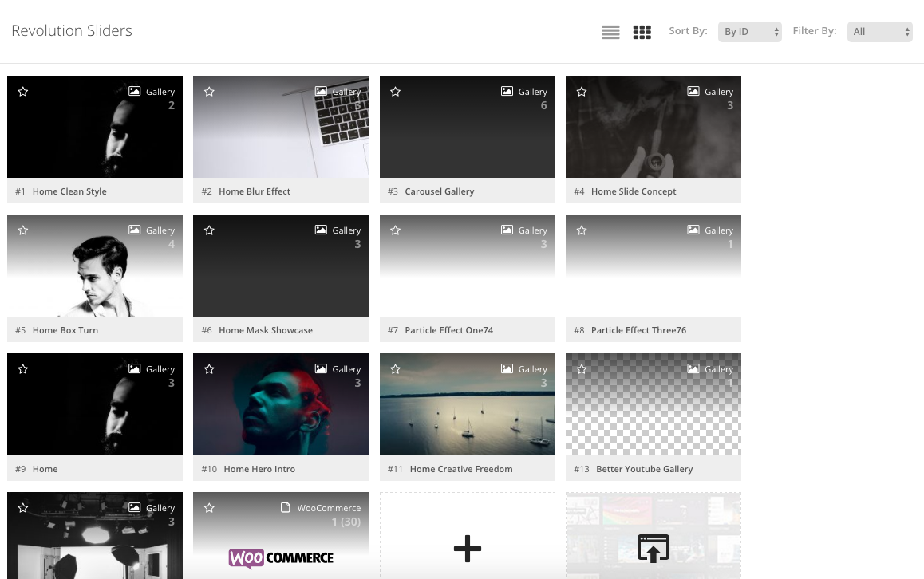Image resolution: width=924 pixels, height=579 pixels.
Task: Select the Particle Effect Three76 title
Action: (638, 330)
